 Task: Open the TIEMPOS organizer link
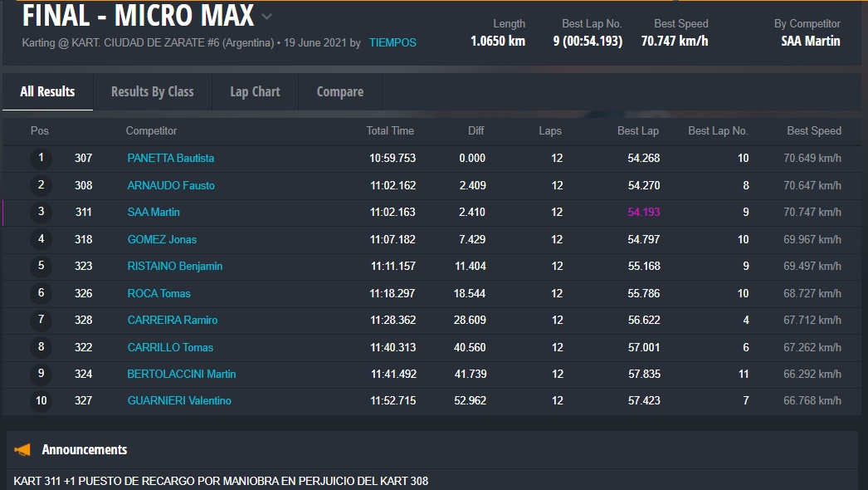[x=393, y=42]
